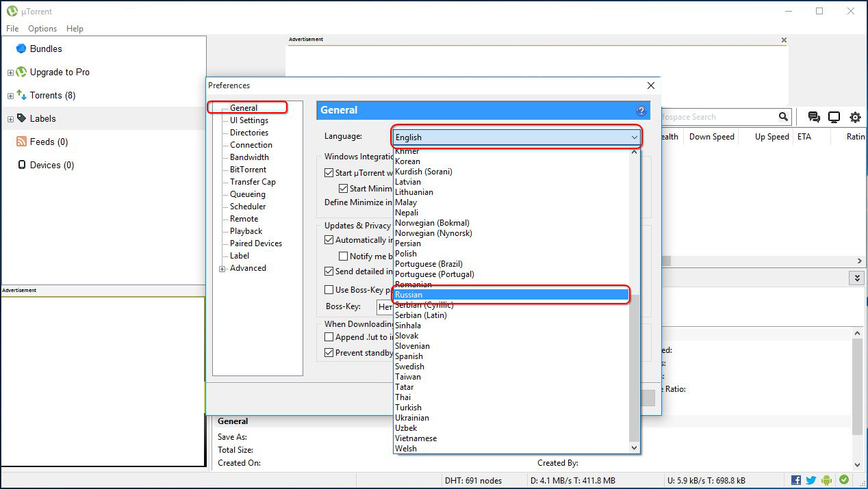
Task: Open the Options menu
Action: [x=42, y=29]
